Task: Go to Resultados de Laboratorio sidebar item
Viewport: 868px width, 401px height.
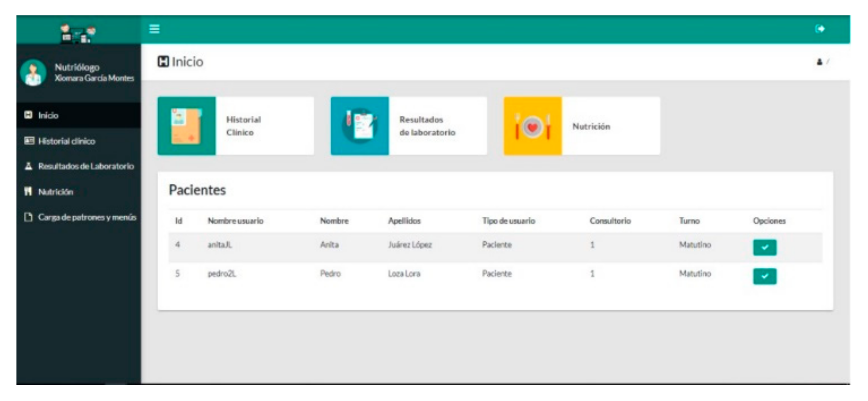Action: (86, 166)
